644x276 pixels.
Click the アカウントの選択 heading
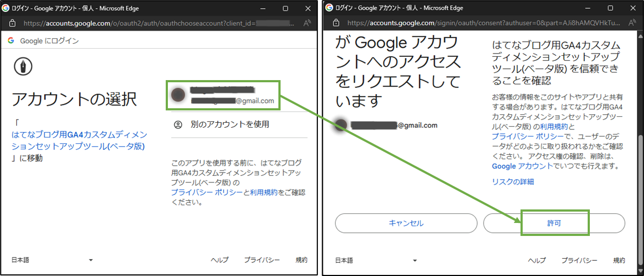(74, 99)
